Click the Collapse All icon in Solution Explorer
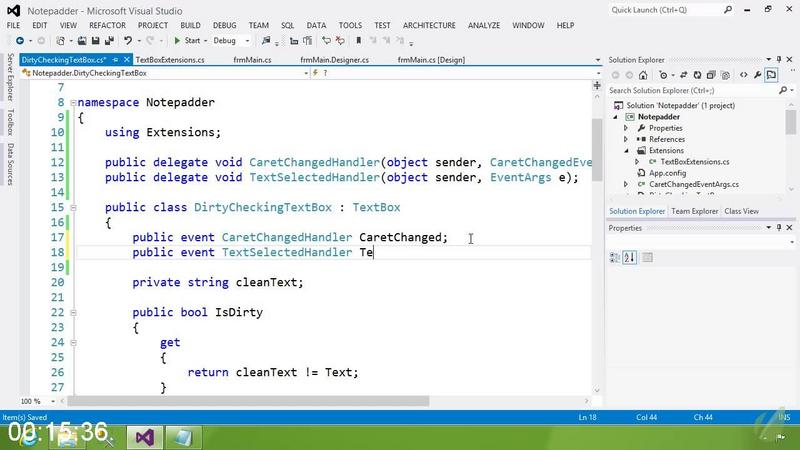The height and width of the screenshot is (450, 800). click(711, 75)
